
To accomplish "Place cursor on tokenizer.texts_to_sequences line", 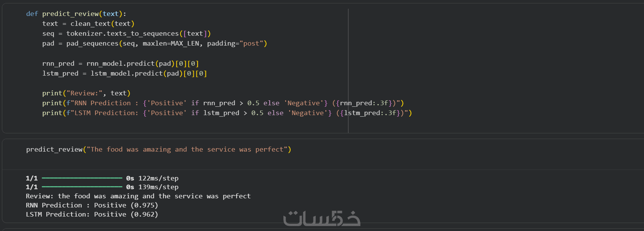I will (x=122, y=33).
